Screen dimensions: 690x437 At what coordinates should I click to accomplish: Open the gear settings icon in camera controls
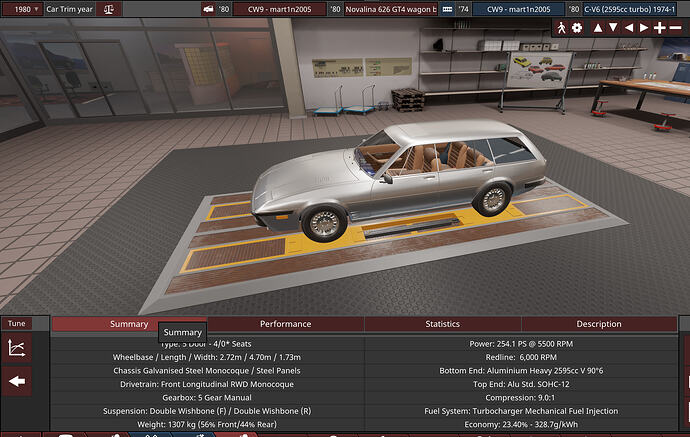[x=577, y=28]
